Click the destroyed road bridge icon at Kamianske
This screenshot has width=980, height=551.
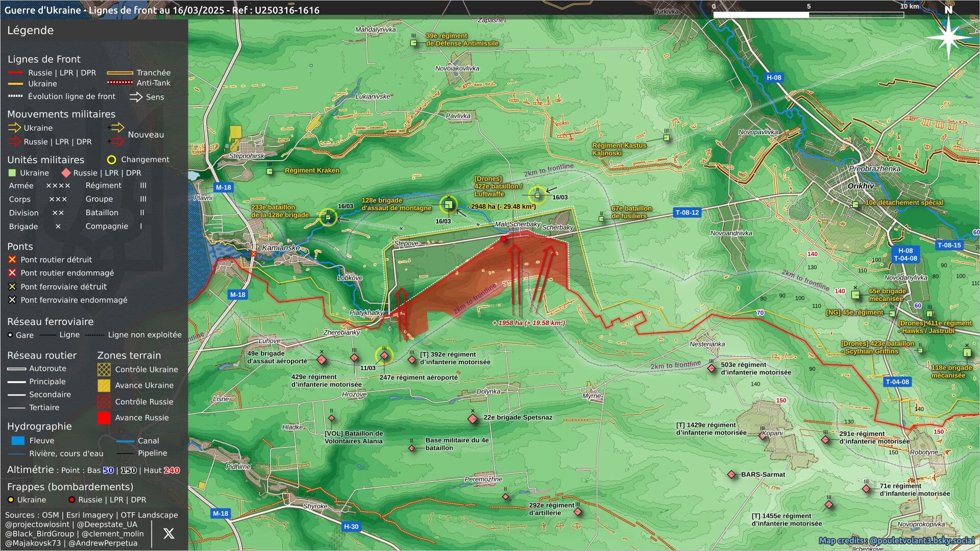[254, 254]
